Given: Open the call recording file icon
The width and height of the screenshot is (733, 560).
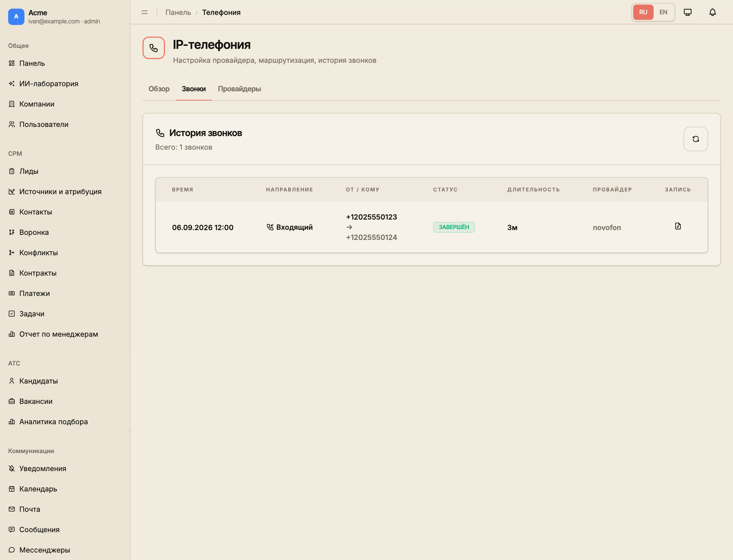Looking at the screenshot, I should [x=678, y=226].
